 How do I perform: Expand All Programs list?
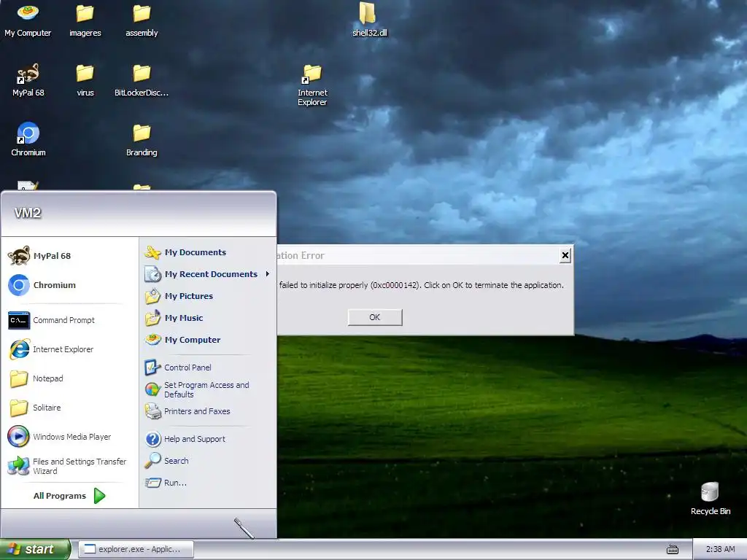69,496
